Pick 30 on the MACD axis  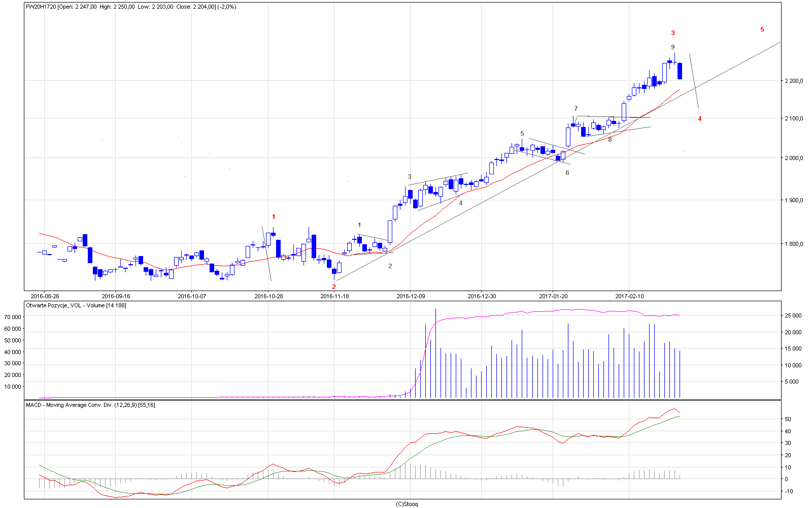789,443
